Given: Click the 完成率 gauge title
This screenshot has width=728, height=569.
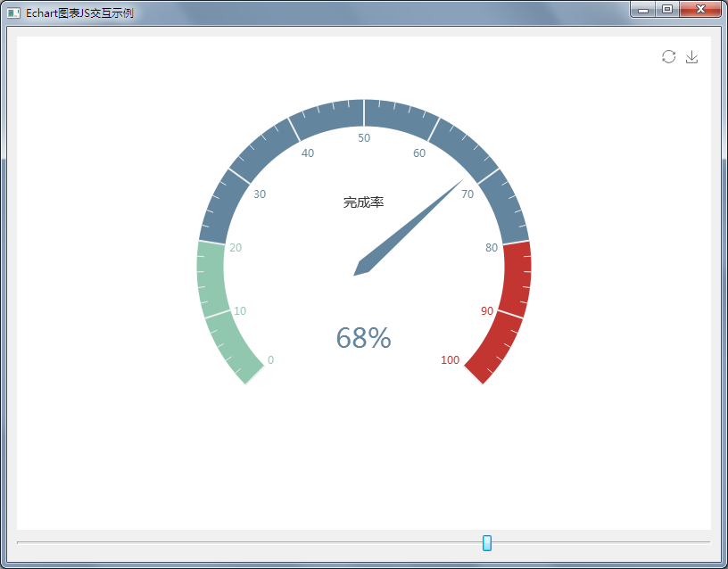Looking at the screenshot, I should point(363,202).
